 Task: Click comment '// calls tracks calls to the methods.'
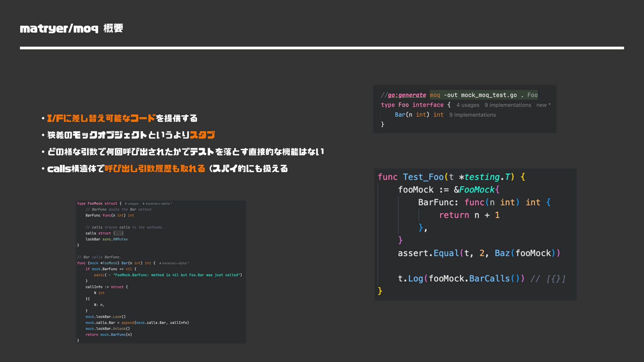click(x=124, y=227)
